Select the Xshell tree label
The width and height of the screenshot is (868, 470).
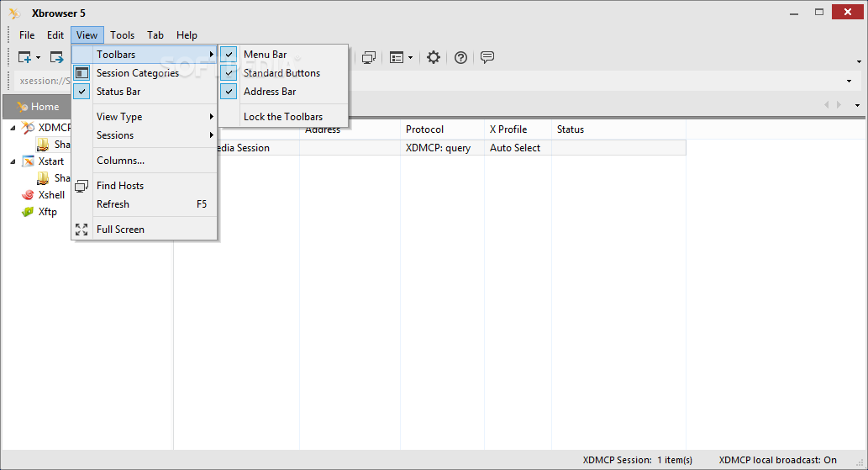tap(51, 195)
